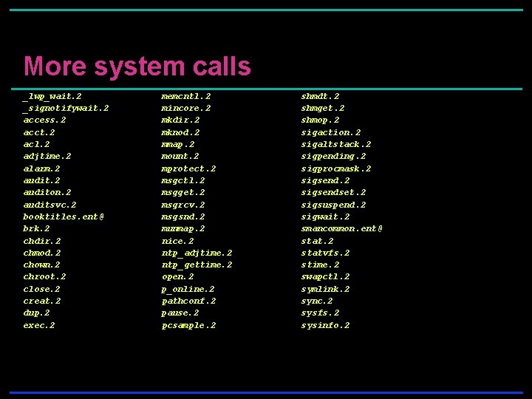The width and height of the screenshot is (532, 399).
Task: Select the _lwp_wait.2 entry
Action: [x=52, y=97]
